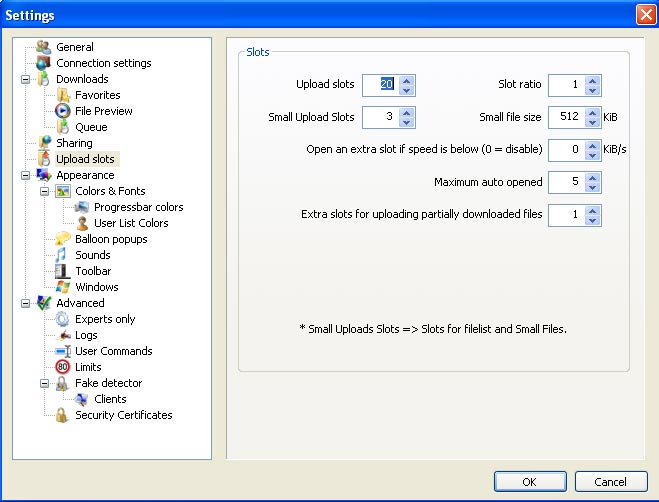Increase extra slots for partially downloaded files
The image size is (659, 502).
click(593, 211)
